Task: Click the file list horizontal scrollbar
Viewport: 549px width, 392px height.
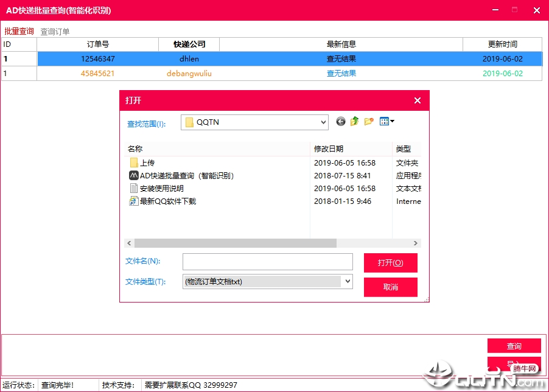Action: [273, 243]
